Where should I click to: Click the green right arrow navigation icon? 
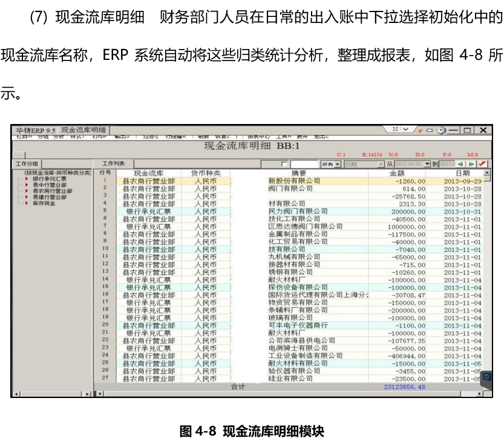click(471, 164)
